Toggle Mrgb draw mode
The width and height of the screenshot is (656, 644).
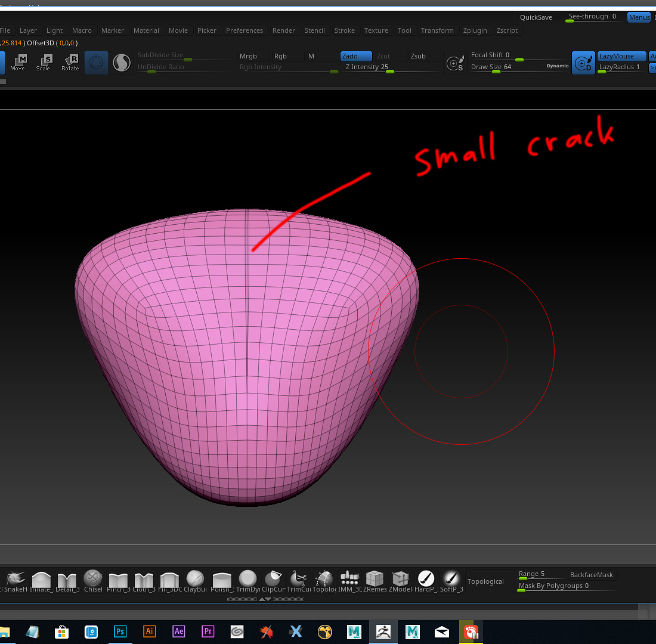tap(254, 56)
